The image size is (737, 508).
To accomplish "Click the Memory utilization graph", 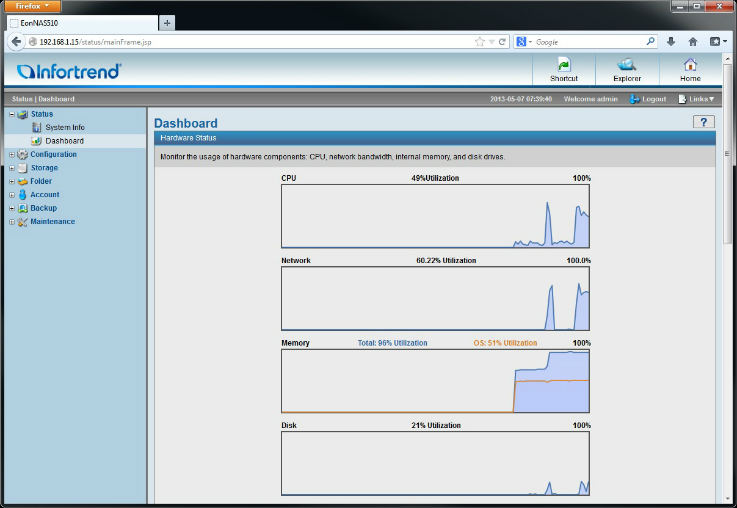I will click(435, 381).
